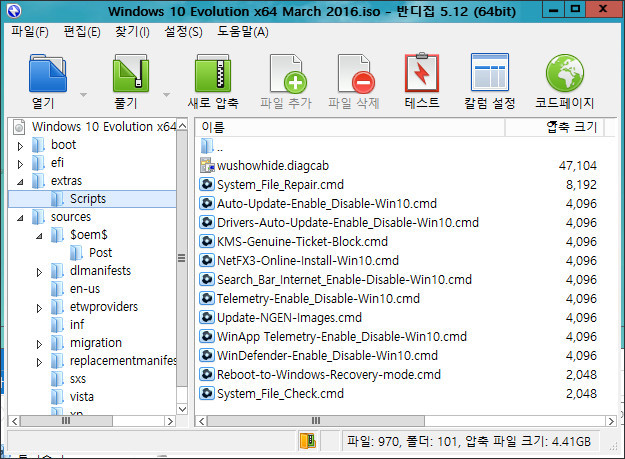Click the file list scroll right arrow

click(611, 421)
